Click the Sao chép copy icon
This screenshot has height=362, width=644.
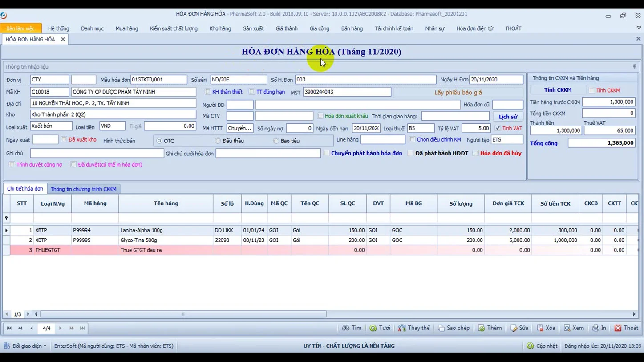(441, 328)
